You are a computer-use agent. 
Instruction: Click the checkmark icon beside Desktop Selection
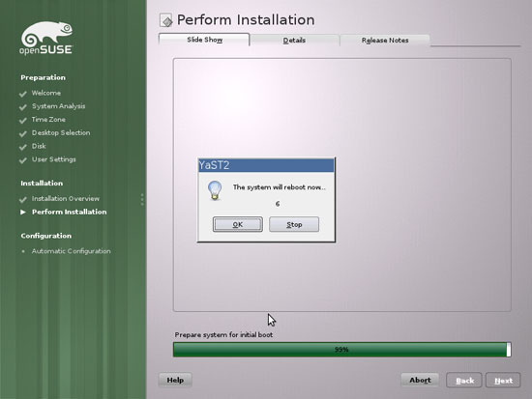23,133
